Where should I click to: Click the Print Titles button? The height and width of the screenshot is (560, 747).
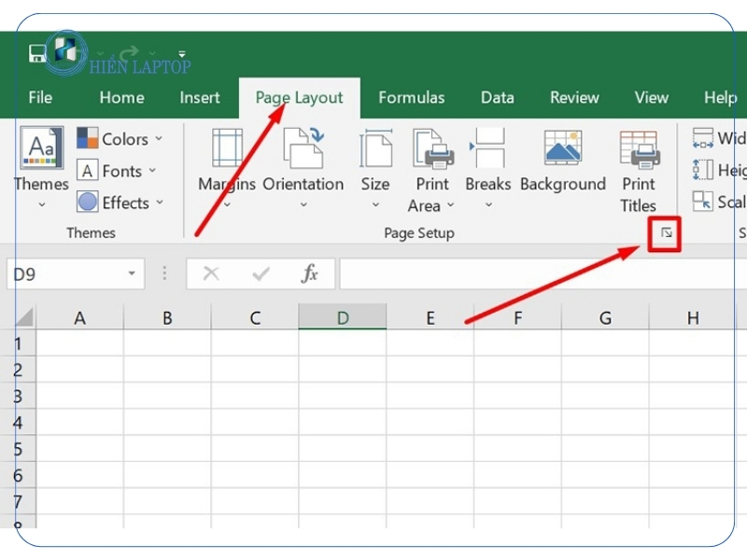click(639, 170)
